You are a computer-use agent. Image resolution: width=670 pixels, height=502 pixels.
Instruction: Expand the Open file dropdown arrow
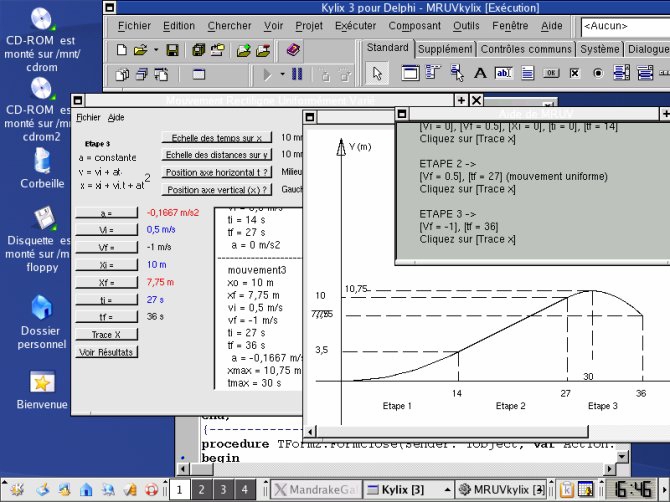156,50
